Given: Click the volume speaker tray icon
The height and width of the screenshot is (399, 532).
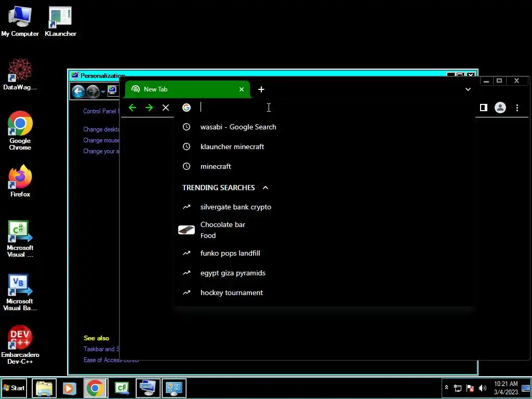Looking at the screenshot, I should [x=483, y=388].
